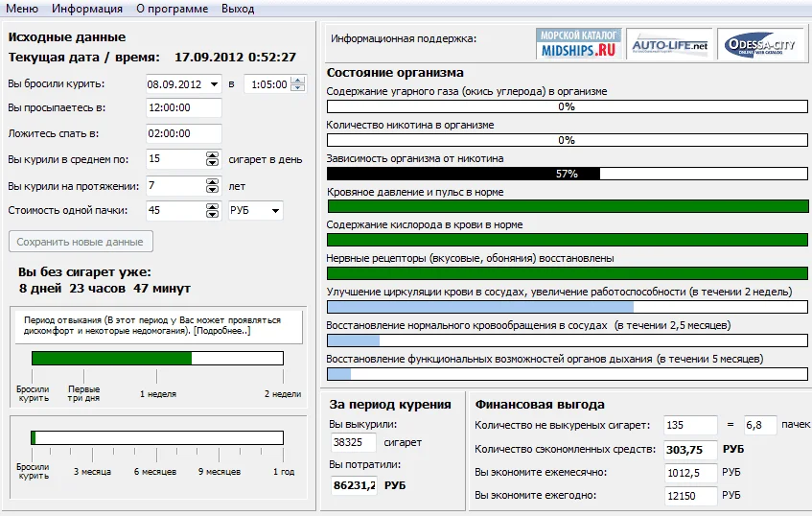812x516 pixels.
Task: Click the packs field 6,8
Action: pos(760,425)
